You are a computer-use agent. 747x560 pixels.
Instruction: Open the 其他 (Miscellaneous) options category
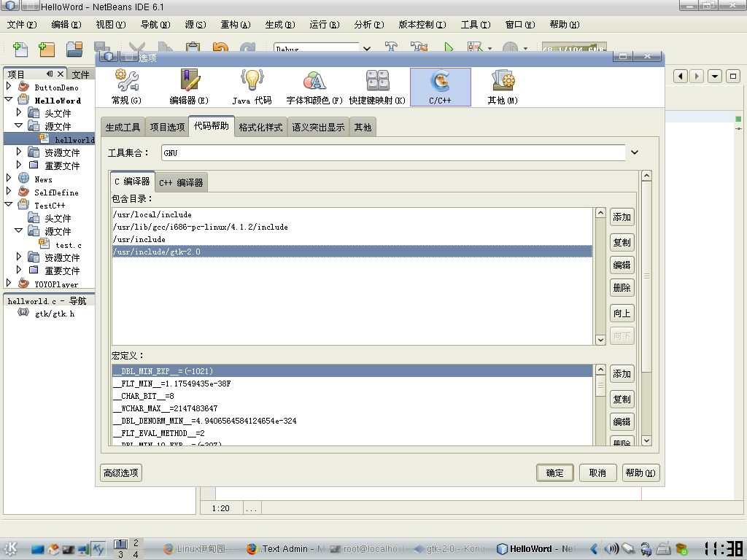(503, 87)
